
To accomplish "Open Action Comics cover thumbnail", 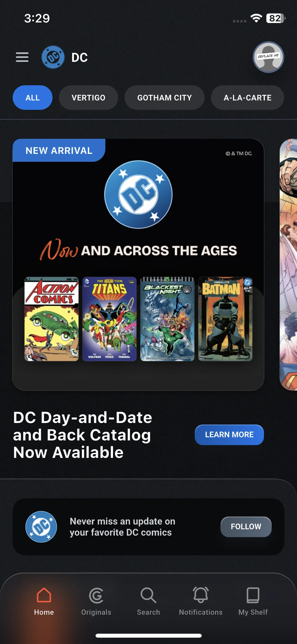I will pos(51,319).
